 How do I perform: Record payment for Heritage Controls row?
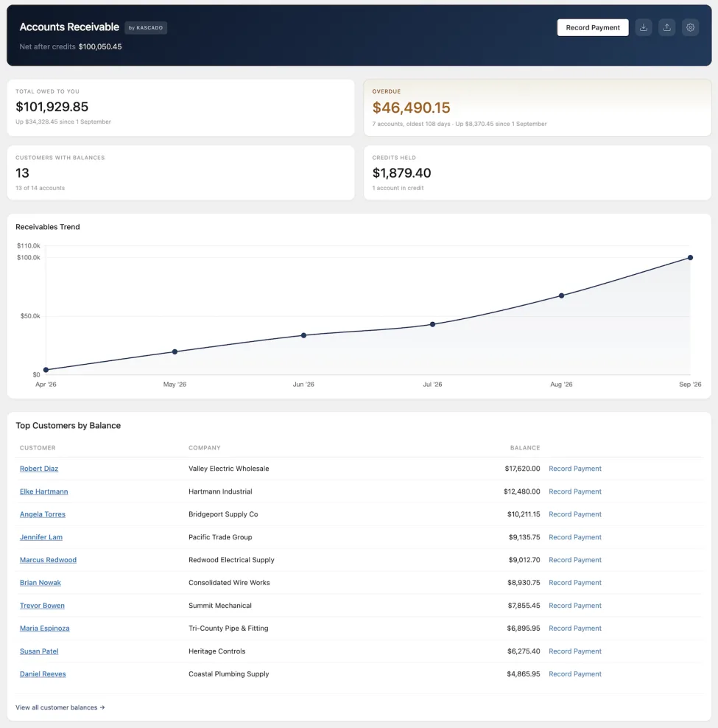(575, 651)
